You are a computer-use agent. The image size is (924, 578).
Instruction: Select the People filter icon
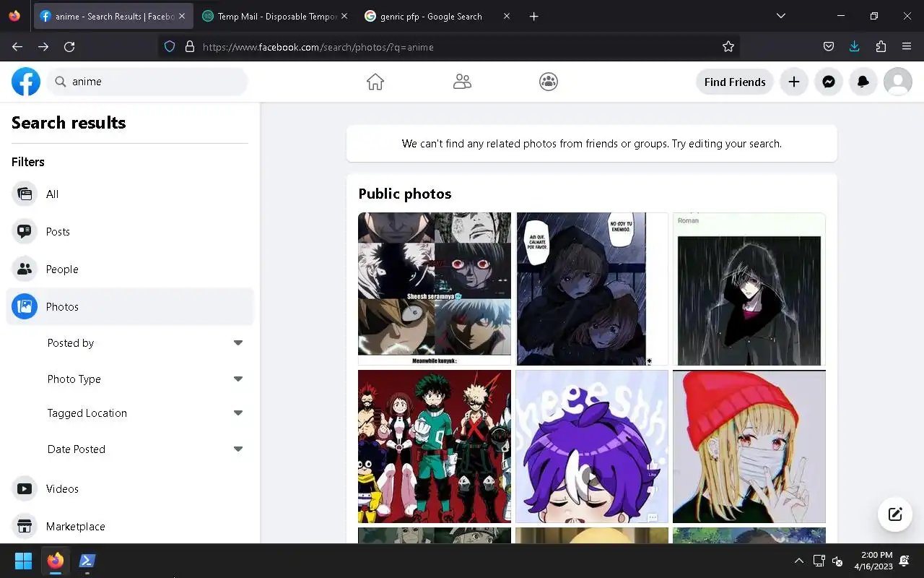pos(25,269)
